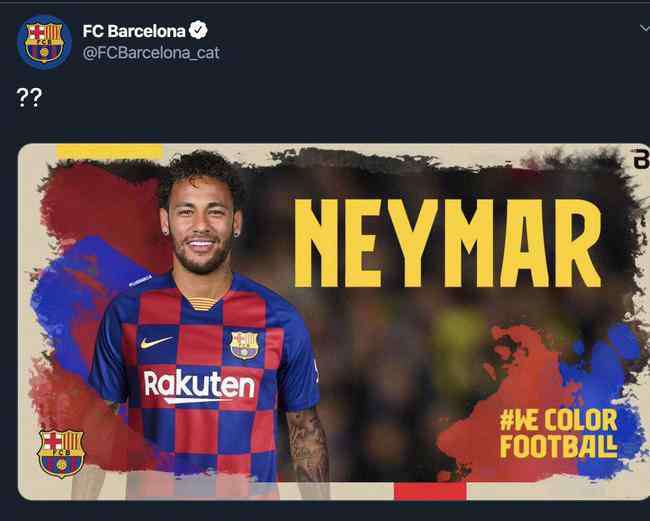
Task: Click the Barça crest in the image's bottom-left corner
Action: click(61, 453)
